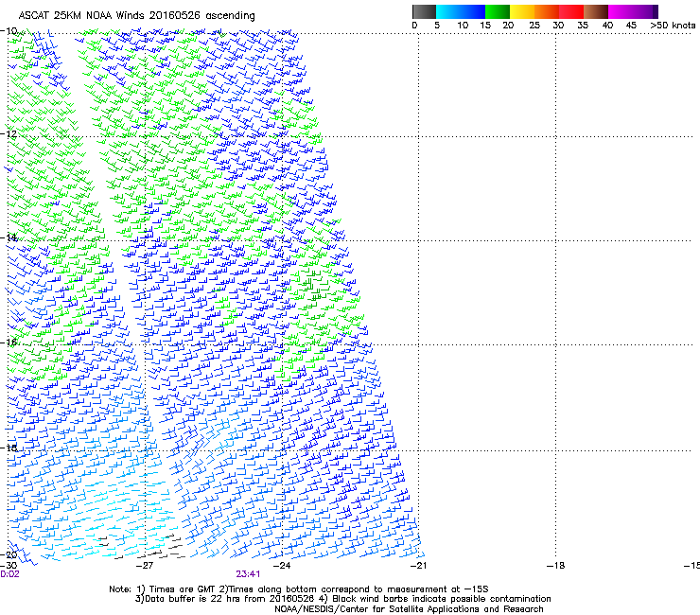Click the title 'ASCAT 25KM NOAA Winds 20160526 ascending'
The image size is (700, 615).
pos(136,15)
